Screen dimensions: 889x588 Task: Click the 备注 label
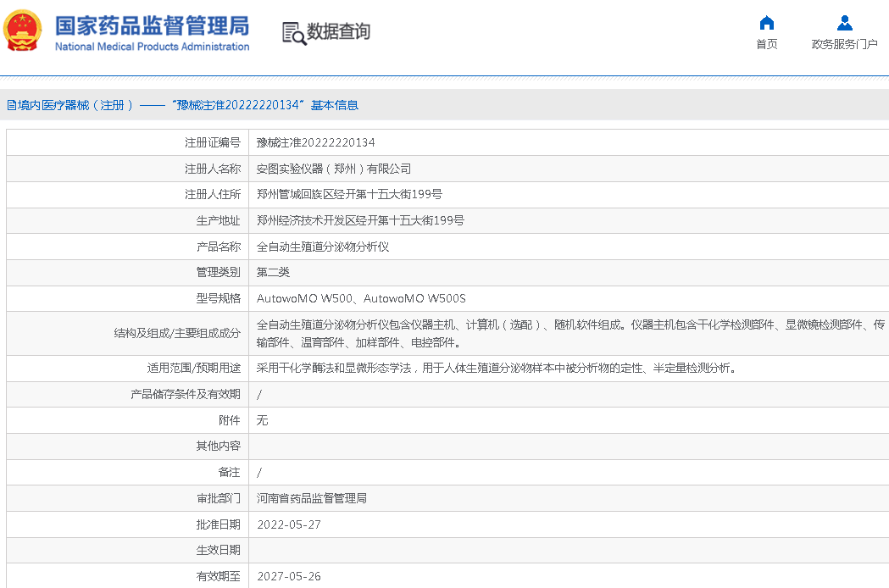pyautogui.click(x=229, y=472)
